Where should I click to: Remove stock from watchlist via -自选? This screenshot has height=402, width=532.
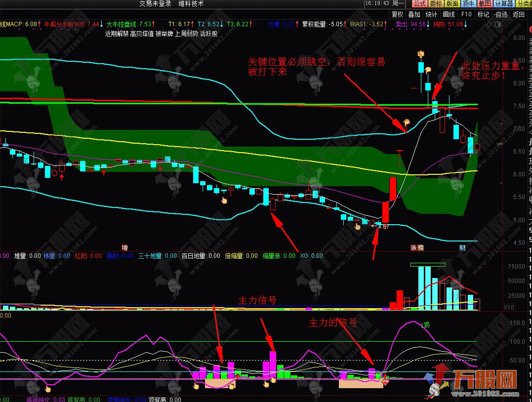(x=501, y=14)
